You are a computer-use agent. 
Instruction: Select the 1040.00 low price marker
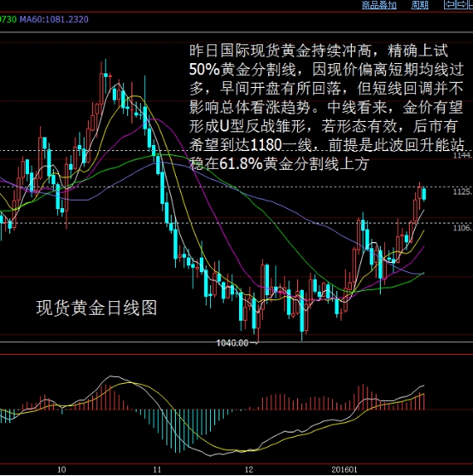point(232,343)
